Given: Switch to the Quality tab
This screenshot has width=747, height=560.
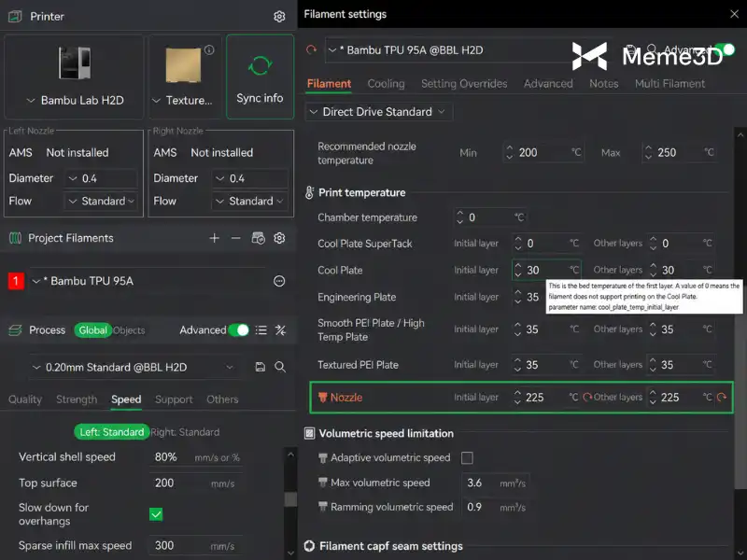Looking at the screenshot, I should pos(25,399).
